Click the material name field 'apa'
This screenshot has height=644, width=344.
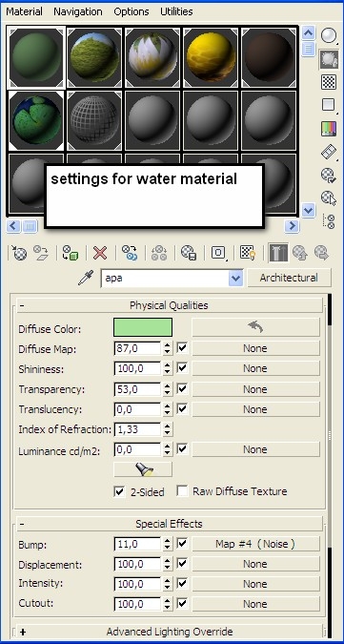165,278
